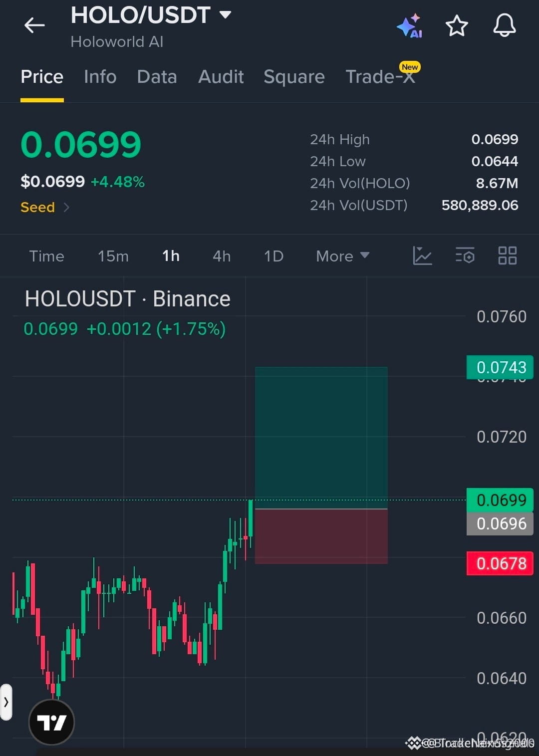This screenshot has height=756, width=539.
Task: Click the 0.0720 price axis label
Action: click(x=502, y=437)
